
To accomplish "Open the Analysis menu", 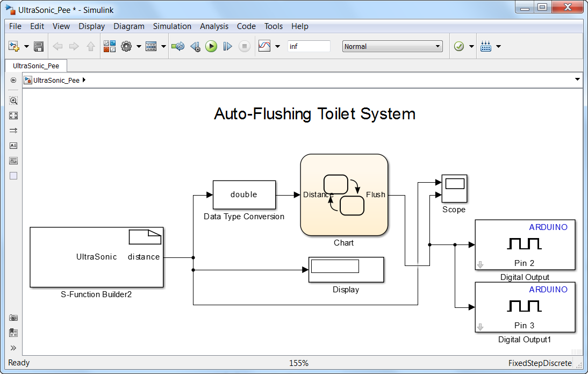I will click(214, 26).
